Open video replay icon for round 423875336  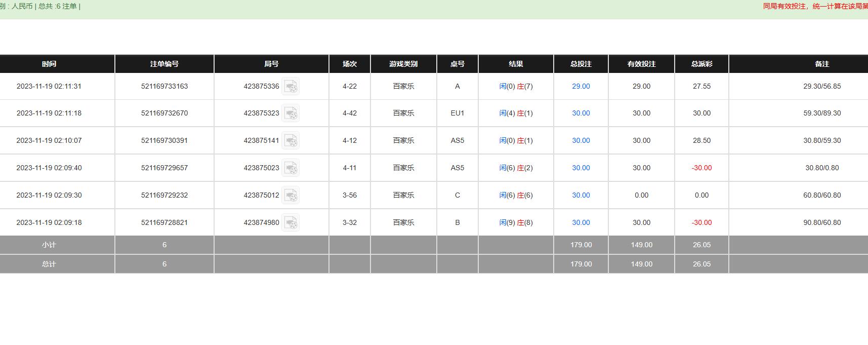tap(291, 87)
